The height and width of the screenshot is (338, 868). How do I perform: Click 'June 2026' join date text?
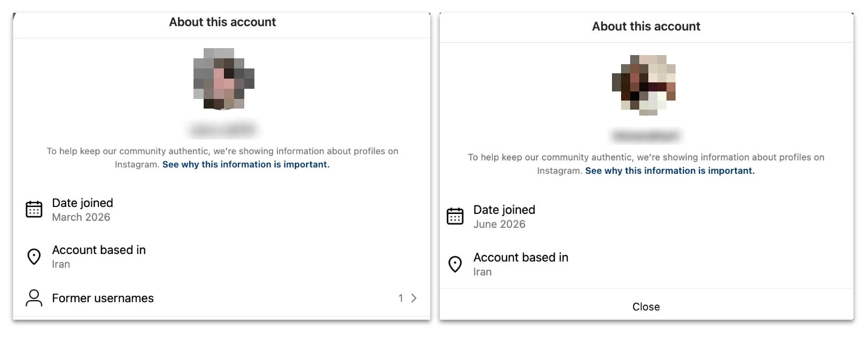pyautogui.click(x=499, y=224)
